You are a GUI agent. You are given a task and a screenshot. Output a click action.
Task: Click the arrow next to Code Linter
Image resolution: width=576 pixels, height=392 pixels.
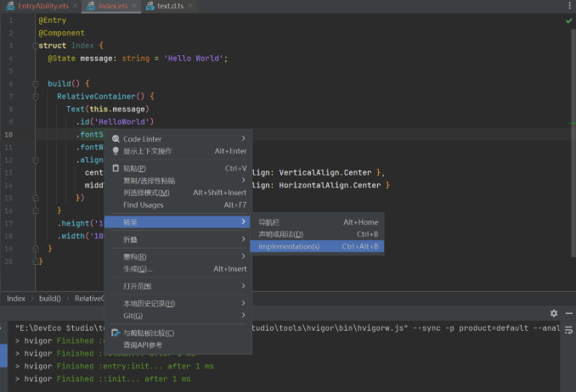tap(243, 138)
